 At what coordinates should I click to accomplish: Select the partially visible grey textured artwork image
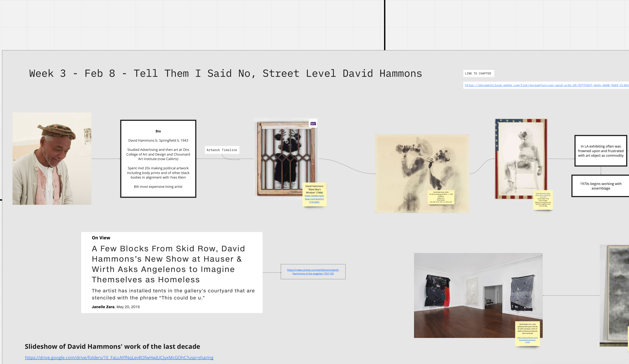click(614, 295)
